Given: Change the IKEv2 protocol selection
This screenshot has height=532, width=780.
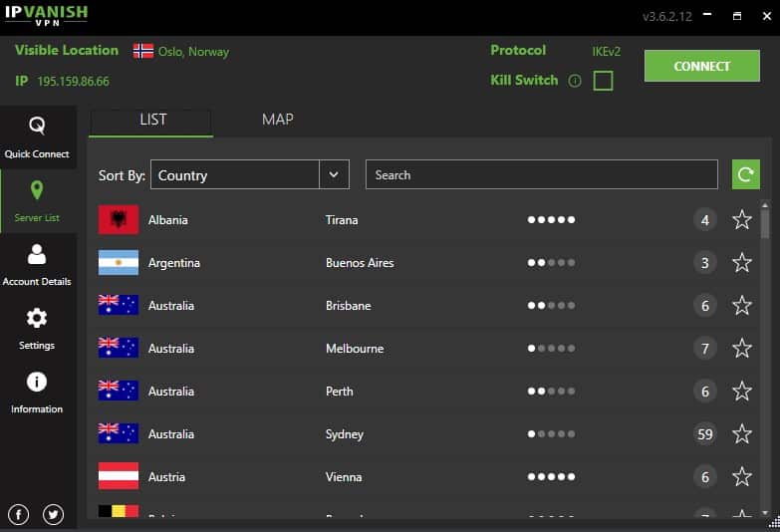Looking at the screenshot, I should (x=606, y=51).
